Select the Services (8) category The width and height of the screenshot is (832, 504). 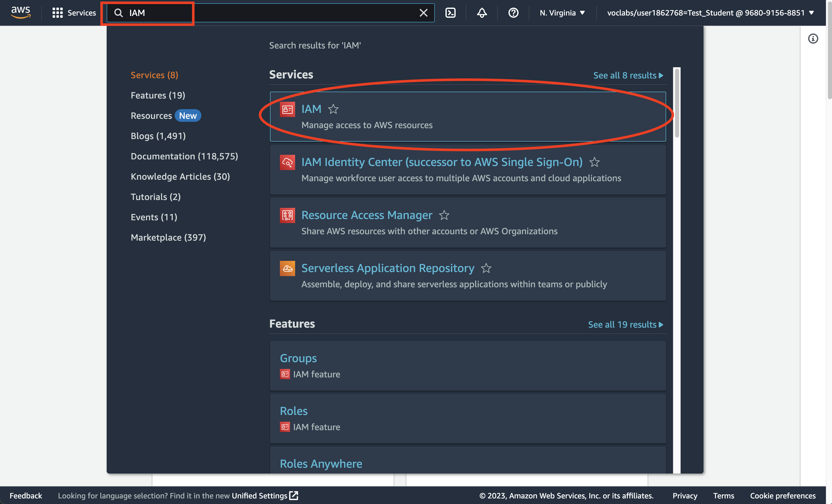tap(154, 75)
